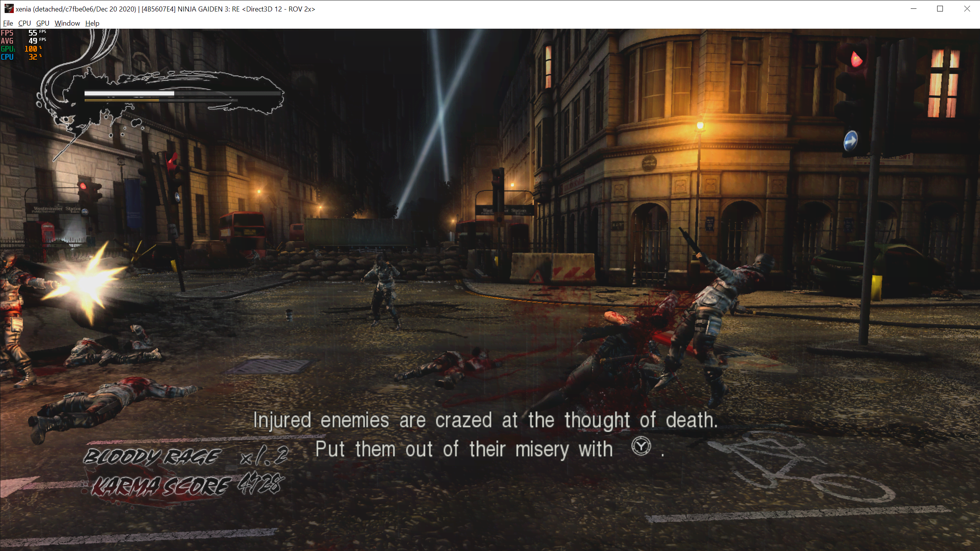Open the Window menu
This screenshot has height=551, width=980.
tap(67, 23)
